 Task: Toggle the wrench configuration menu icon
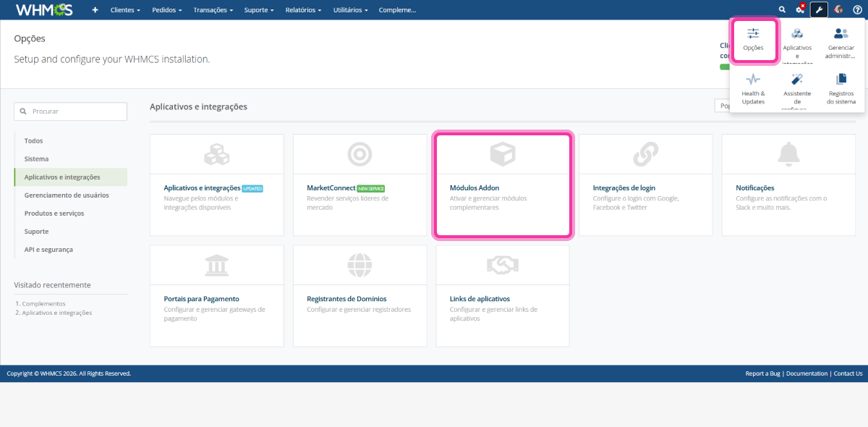[x=819, y=10]
